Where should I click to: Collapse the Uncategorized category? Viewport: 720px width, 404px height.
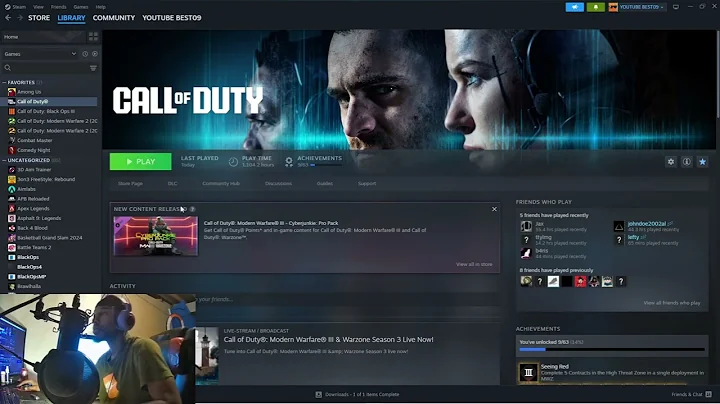[x=5, y=160]
